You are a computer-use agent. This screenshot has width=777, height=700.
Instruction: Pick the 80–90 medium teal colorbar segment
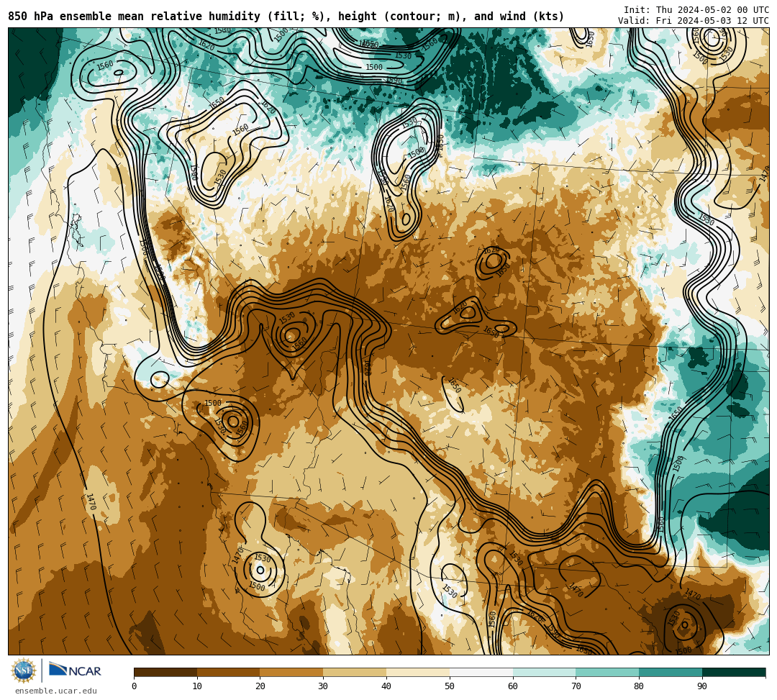(671, 672)
